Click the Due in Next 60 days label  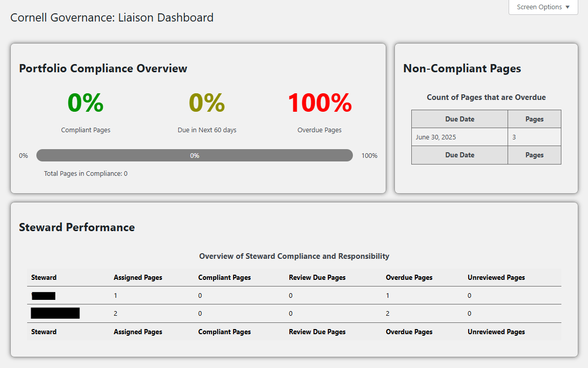(x=207, y=130)
